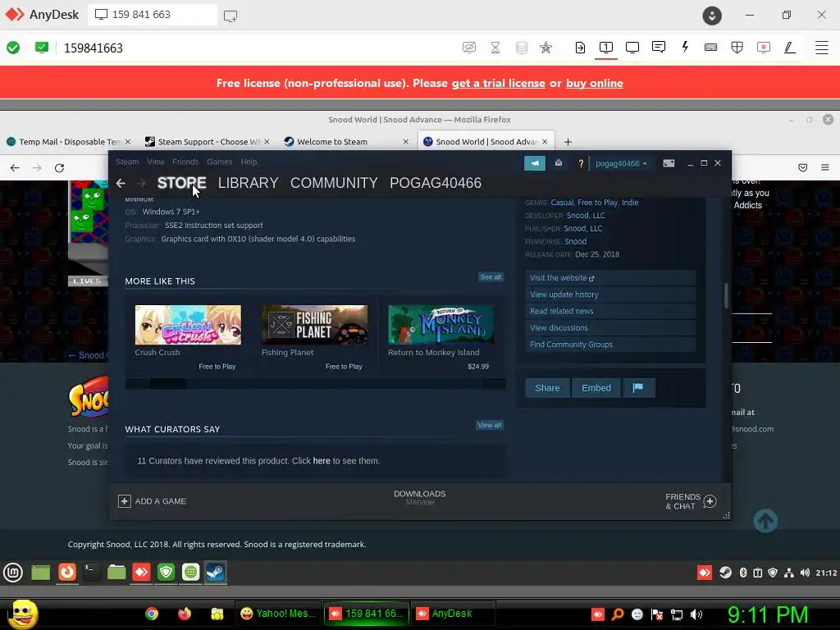Click the AnyDesk favorite star icon
Screen dimensions: 840x630
[546, 48]
